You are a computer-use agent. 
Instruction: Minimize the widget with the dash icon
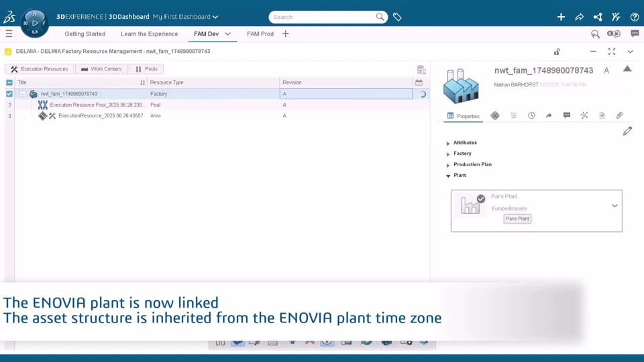point(593,52)
